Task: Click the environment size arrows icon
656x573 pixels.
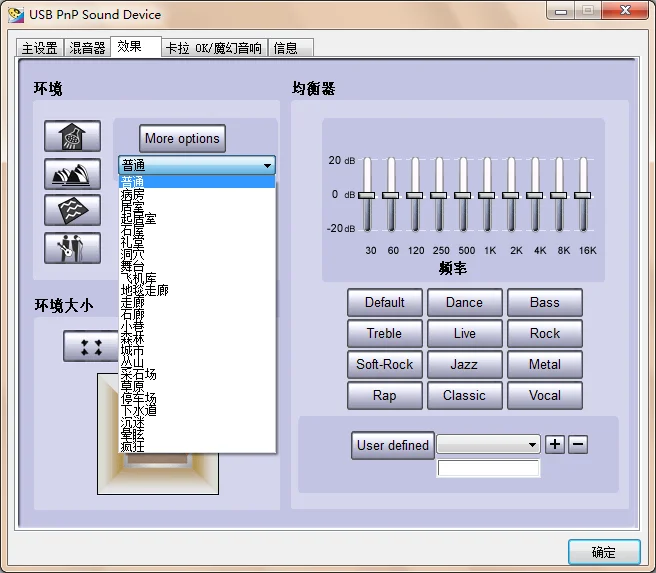Action: click(91, 347)
